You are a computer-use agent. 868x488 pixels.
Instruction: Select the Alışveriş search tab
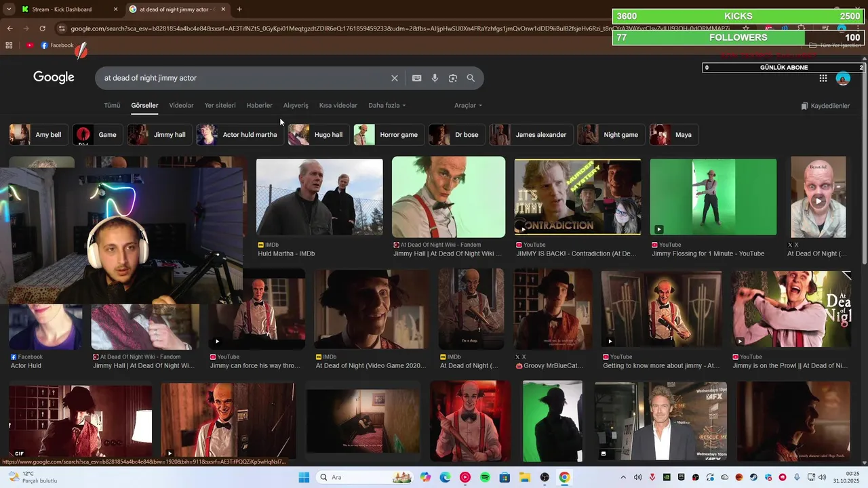coord(296,106)
